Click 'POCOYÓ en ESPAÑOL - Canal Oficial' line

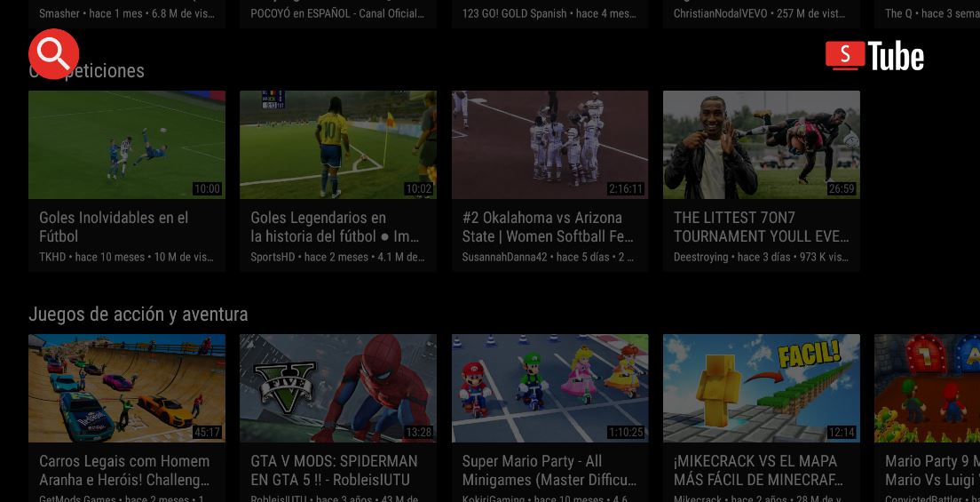click(337, 13)
